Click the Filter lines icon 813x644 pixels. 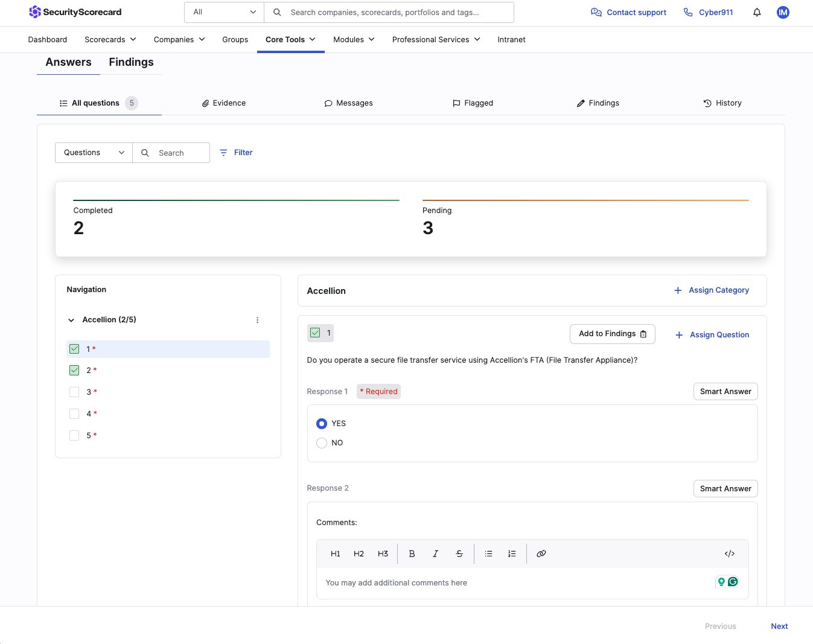[223, 153]
